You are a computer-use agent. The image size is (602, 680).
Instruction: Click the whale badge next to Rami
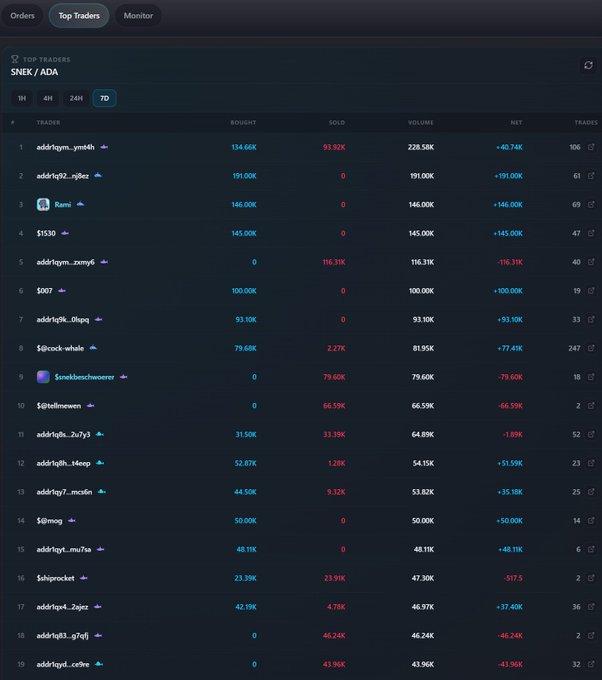click(80, 204)
